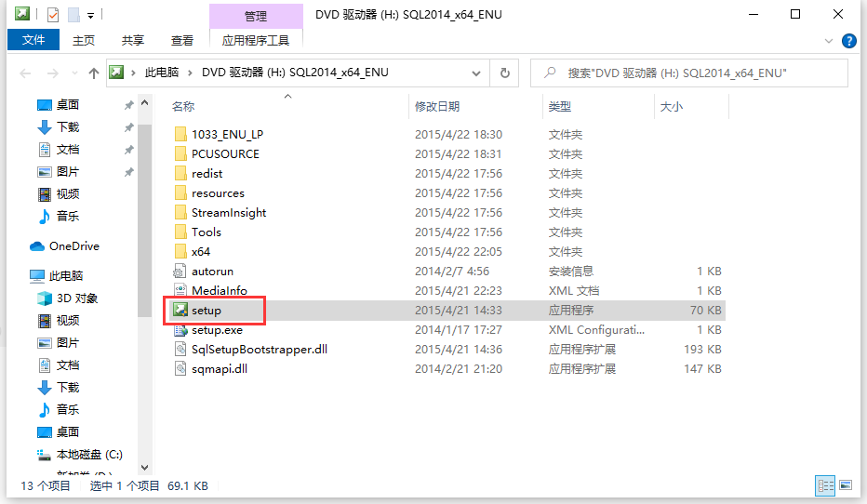Click the navigation pane scroll down arrow
Viewport: 867px width, 504px height.
tap(145, 468)
